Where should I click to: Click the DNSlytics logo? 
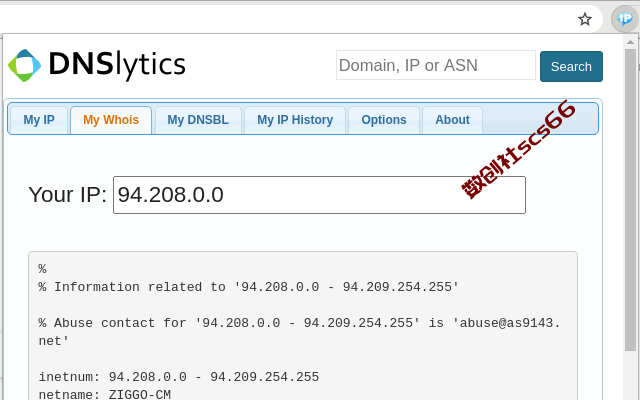point(97,65)
